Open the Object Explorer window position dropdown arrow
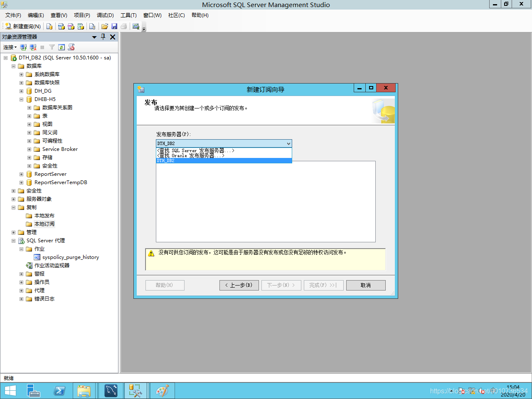 94,37
